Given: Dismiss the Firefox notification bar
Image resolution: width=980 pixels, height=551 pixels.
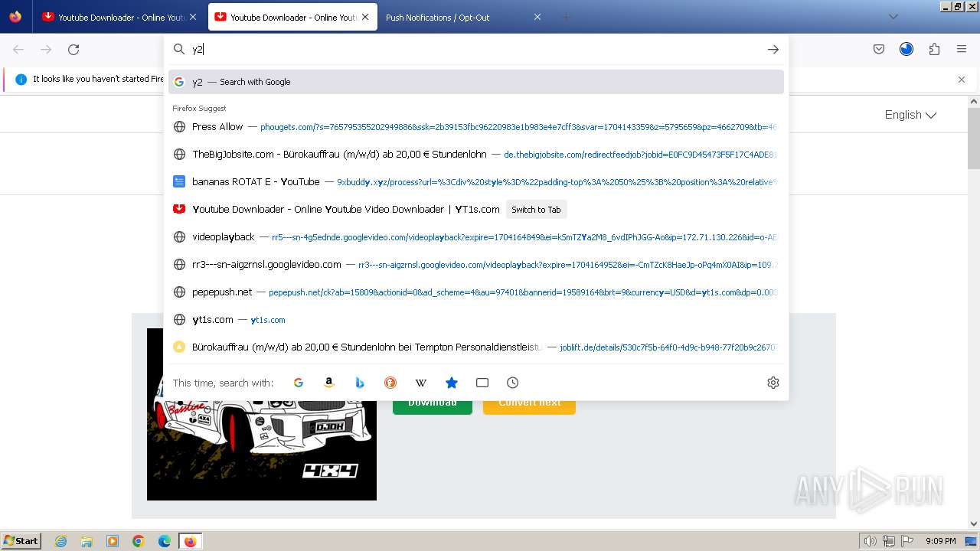Looking at the screenshot, I should (x=962, y=80).
